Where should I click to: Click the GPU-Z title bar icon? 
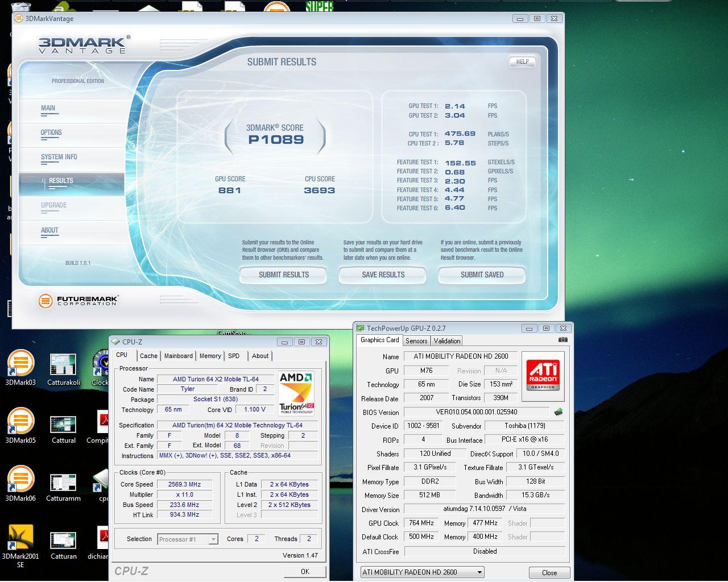pyautogui.click(x=360, y=328)
